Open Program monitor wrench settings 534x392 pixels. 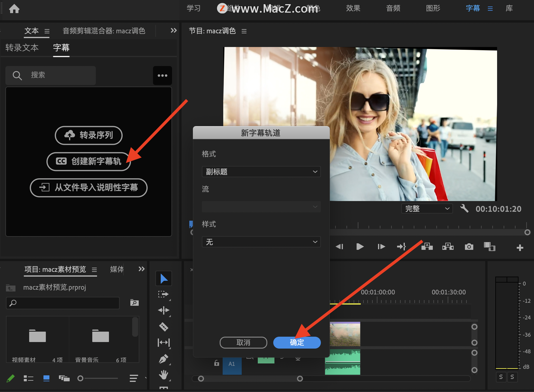pyautogui.click(x=464, y=208)
